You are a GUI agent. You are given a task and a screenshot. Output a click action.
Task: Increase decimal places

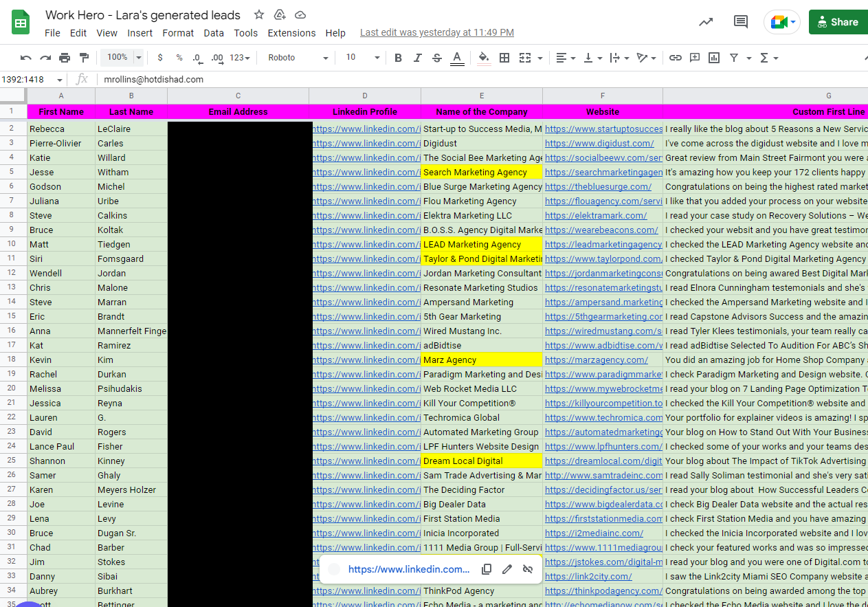pyautogui.click(x=217, y=58)
